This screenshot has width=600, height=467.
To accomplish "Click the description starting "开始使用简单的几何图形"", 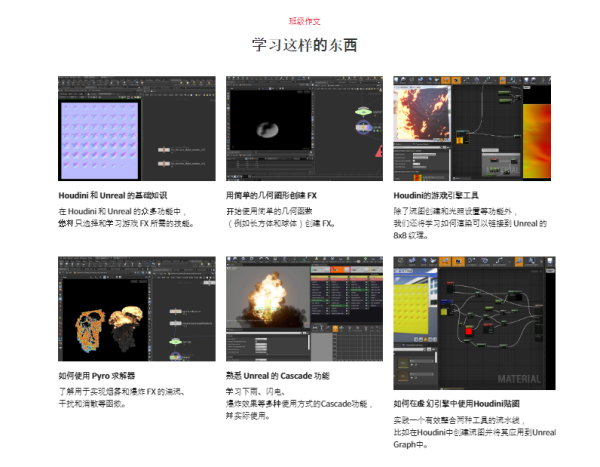I will pos(280,217).
